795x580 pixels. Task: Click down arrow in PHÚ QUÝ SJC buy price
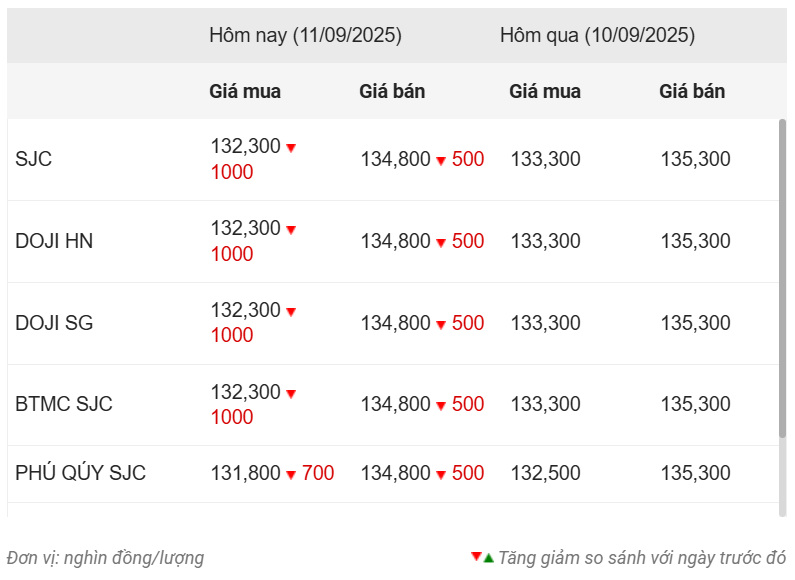pos(291,474)
